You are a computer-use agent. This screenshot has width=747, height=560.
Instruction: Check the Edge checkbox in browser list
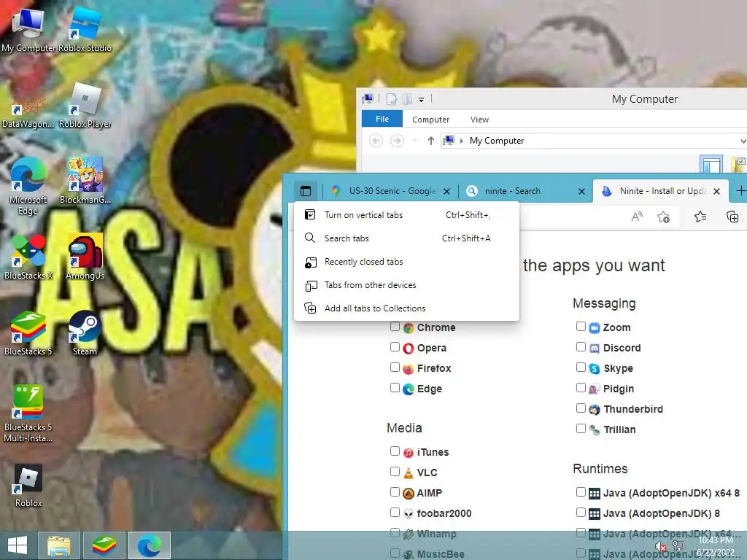tap(395, 388)
